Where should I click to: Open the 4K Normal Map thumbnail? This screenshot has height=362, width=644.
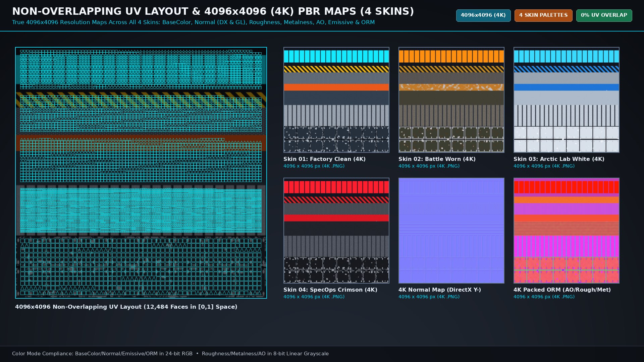451,231
